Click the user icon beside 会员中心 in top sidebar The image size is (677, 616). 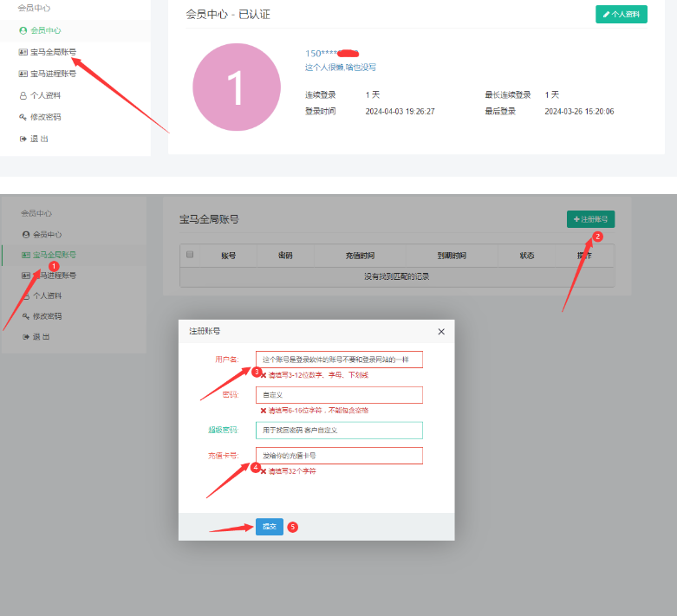click(x=23, y=30)
